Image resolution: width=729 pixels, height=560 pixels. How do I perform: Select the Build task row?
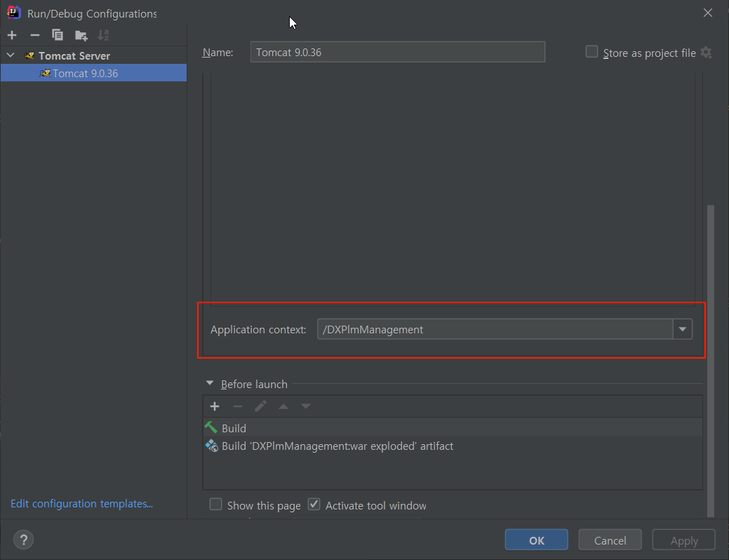(453, 427)
